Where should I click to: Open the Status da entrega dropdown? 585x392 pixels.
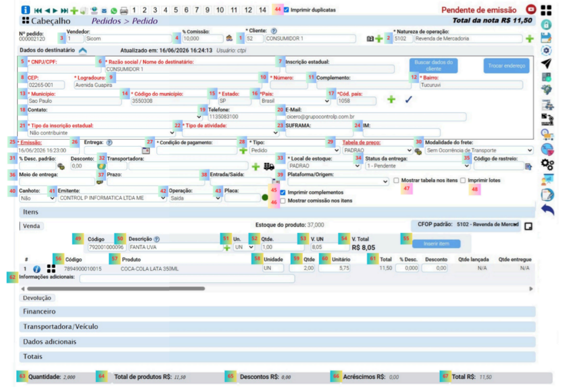[x=418, y=166]
